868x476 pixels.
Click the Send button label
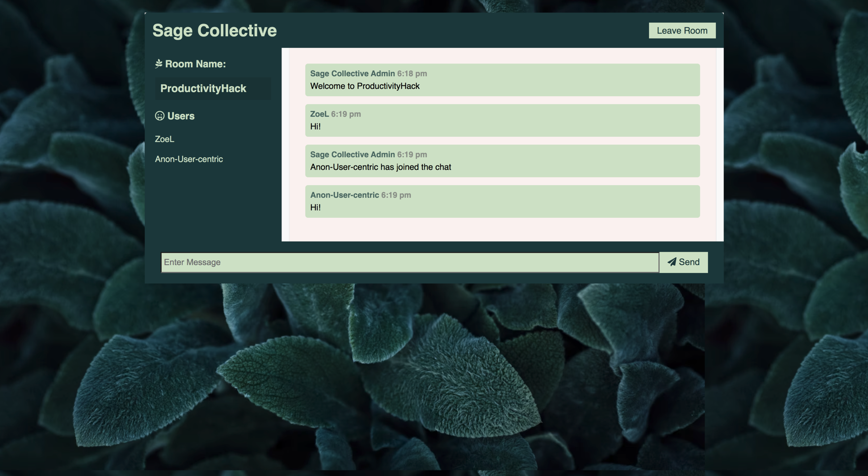coord(689,262)
